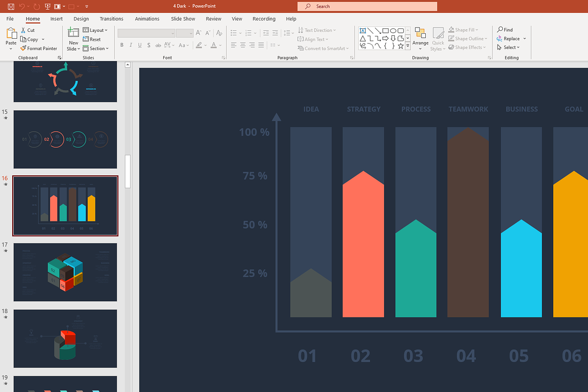This screenshot has width=588, height=392.
Task: Open the Layout dropdown
Action: click(95, 30)
